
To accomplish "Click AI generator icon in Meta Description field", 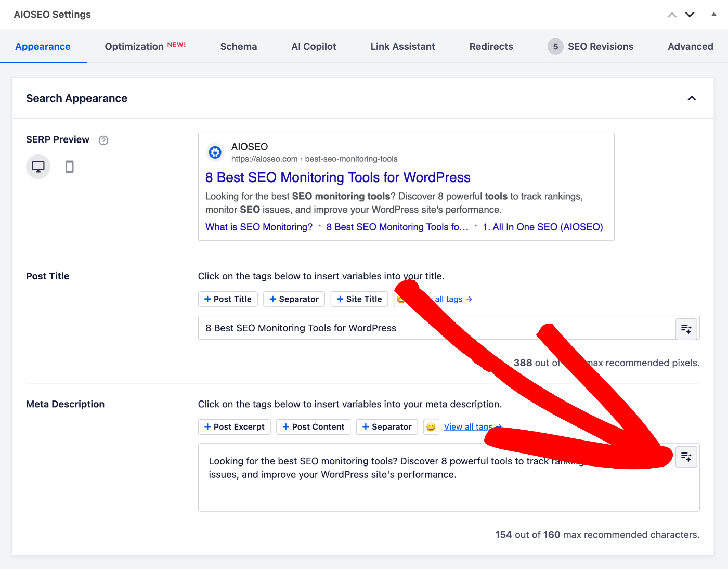I will [x=686, y=457].
